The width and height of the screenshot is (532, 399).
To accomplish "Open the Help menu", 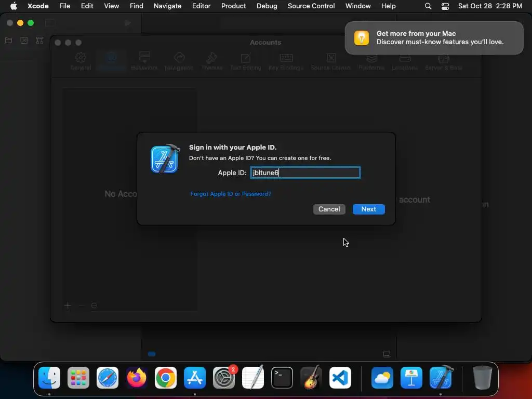I will pyautogui.click(x=388, y=6).
